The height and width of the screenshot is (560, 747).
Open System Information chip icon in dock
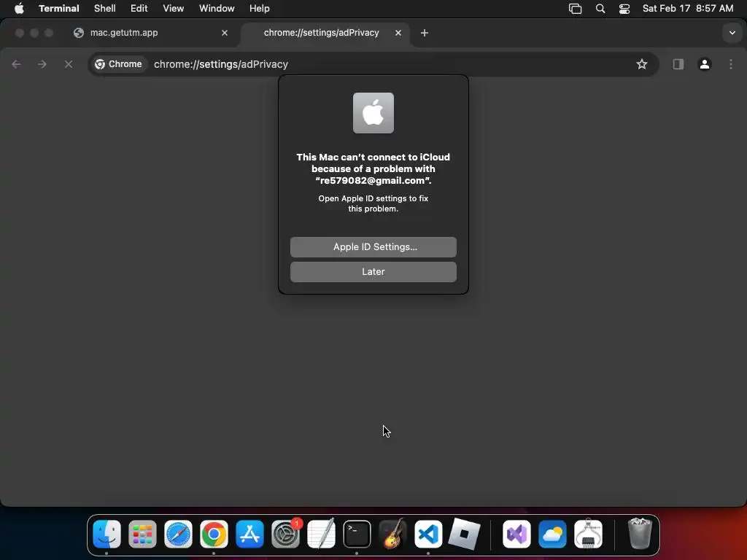589,534
